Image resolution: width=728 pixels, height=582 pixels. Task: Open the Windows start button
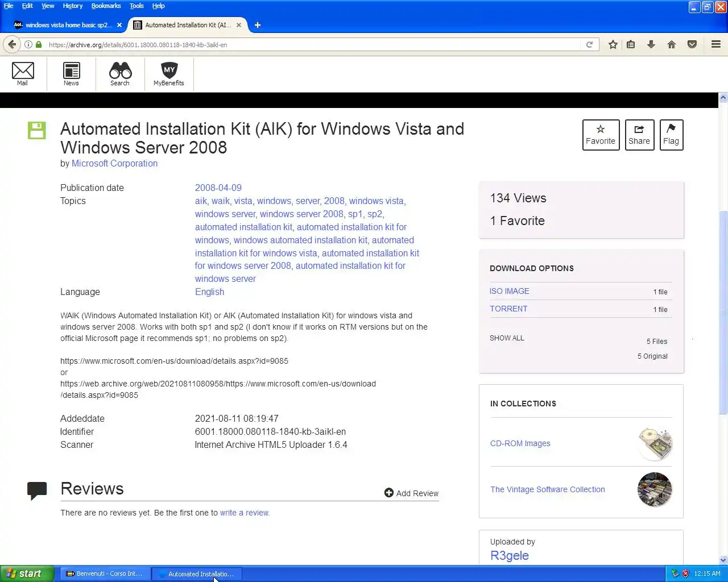pos(27,573)
